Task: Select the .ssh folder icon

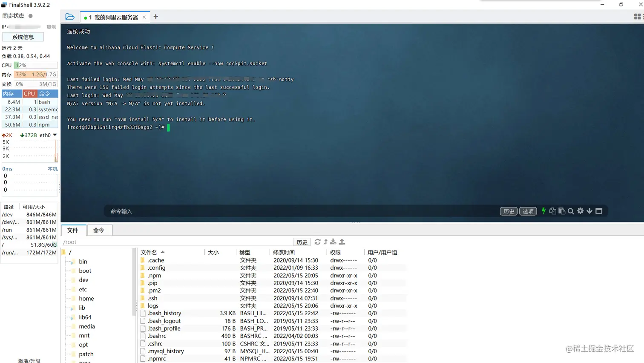Action: point(143,298)
